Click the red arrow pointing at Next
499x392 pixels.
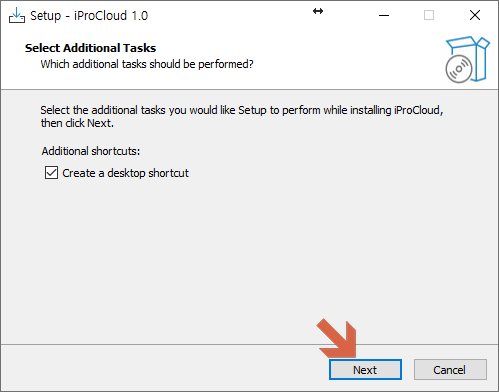coord(337,338)
